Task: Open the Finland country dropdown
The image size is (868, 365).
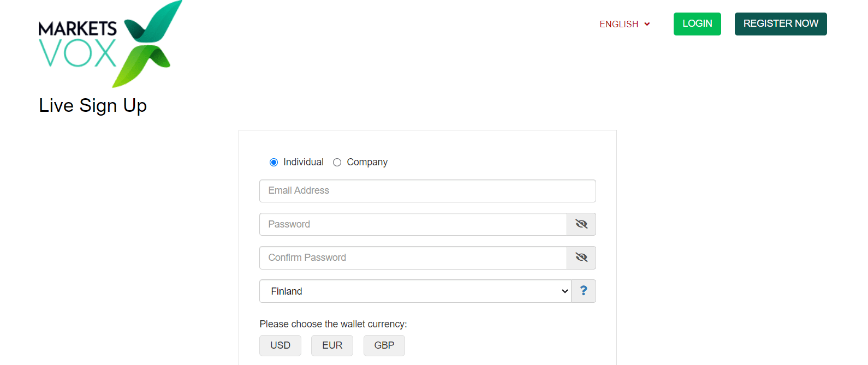Action: (x=415, y=291)
